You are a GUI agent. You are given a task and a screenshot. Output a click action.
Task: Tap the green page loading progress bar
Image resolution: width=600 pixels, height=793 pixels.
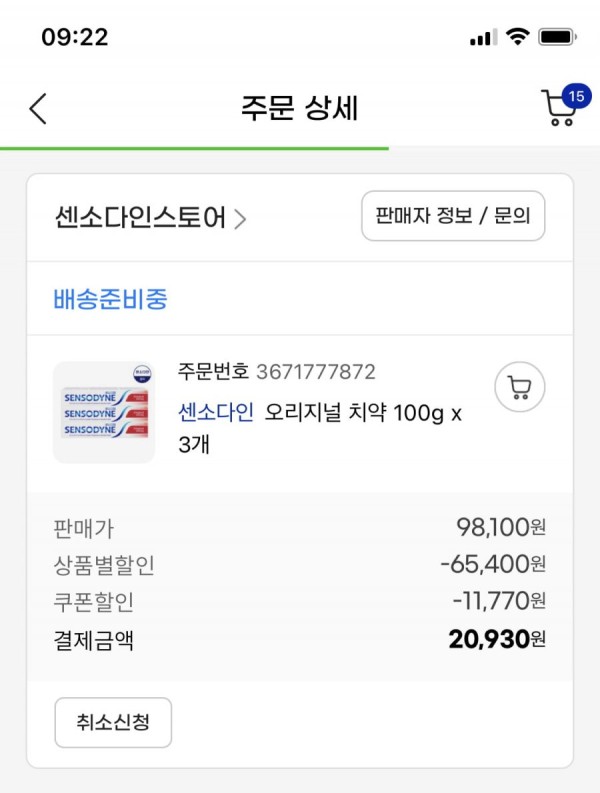pos(194,148)
